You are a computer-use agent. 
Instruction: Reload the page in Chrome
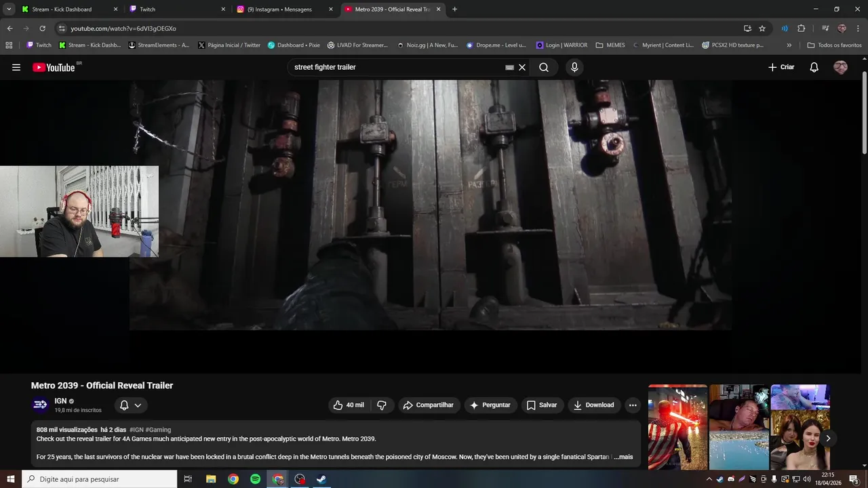coord(42,28)
